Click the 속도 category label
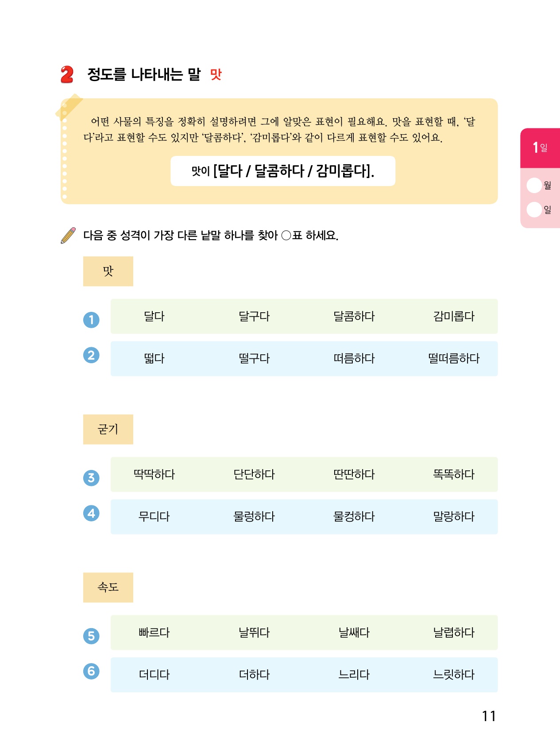 pyautogui.click(x=108, y=587)
